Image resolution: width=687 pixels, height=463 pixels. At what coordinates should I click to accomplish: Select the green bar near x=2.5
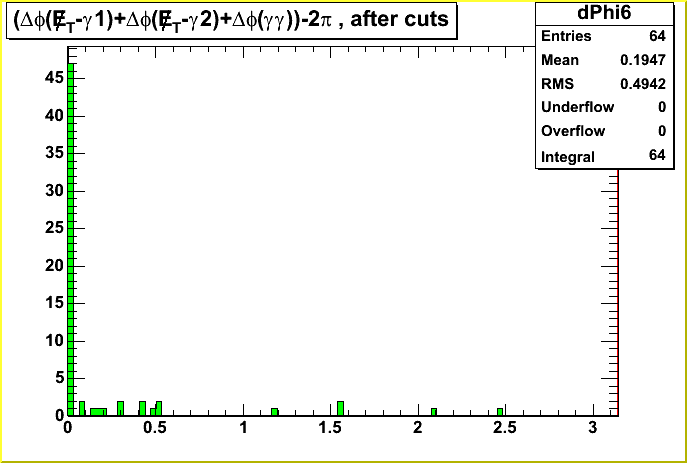(x=500, y=411)
